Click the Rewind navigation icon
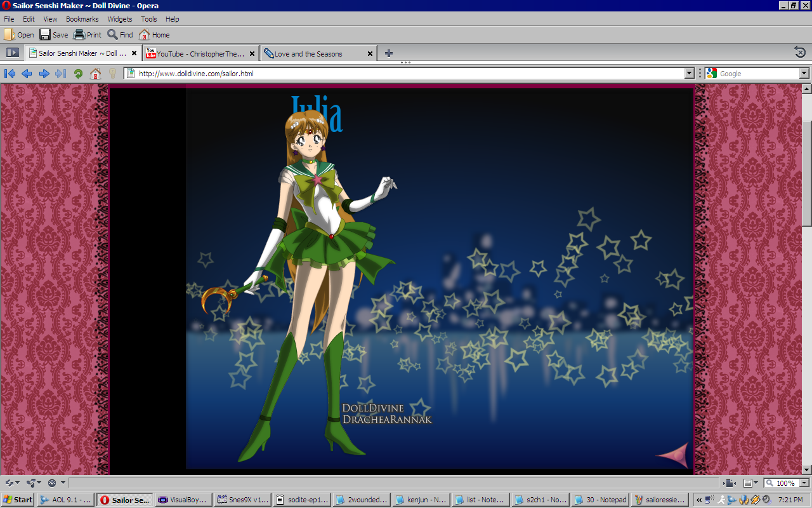This screenshot has height=508, width=812. pyautogui.click(x=10, y=74)
